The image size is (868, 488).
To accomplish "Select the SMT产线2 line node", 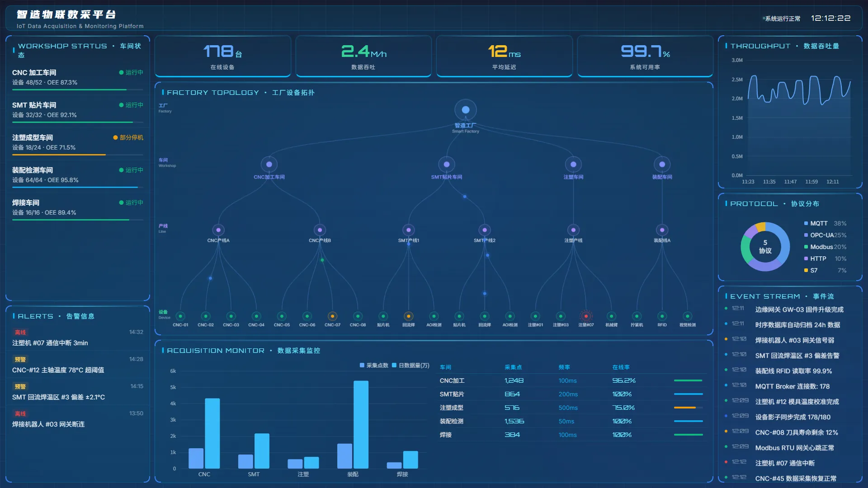I will (x=485, y=230).
